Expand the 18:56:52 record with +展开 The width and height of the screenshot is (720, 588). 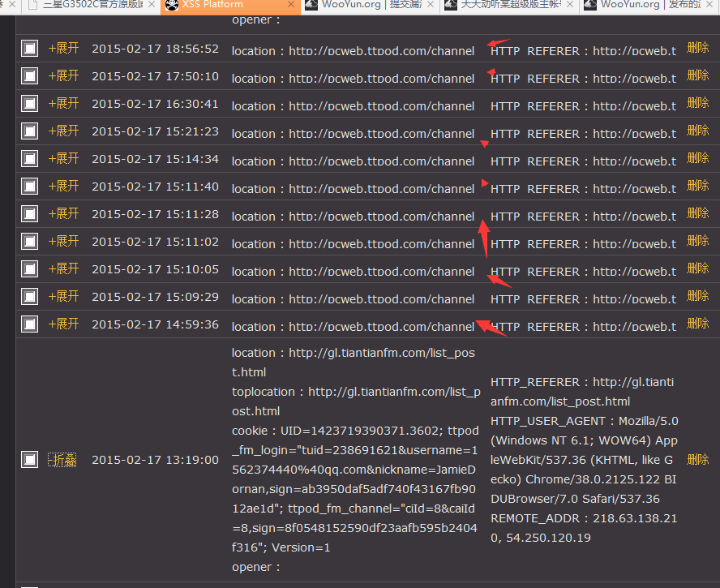64,48
